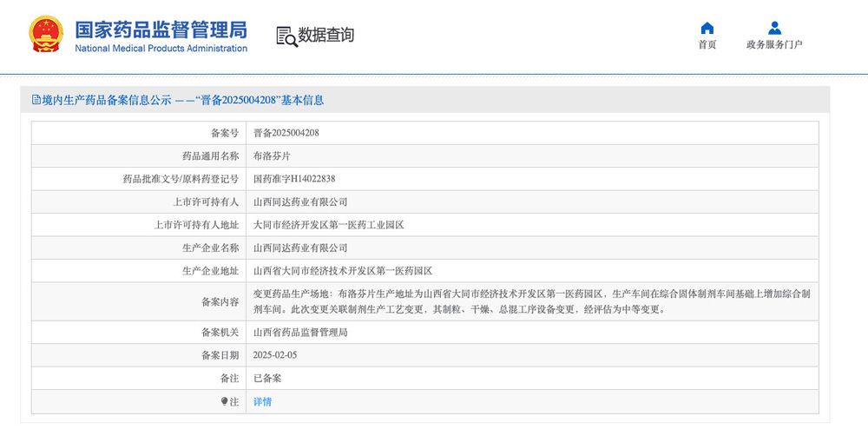The height and width of the screenshot is (436, 868).
Task: Click the 数据查询 heading text
Action: [325, 35]
